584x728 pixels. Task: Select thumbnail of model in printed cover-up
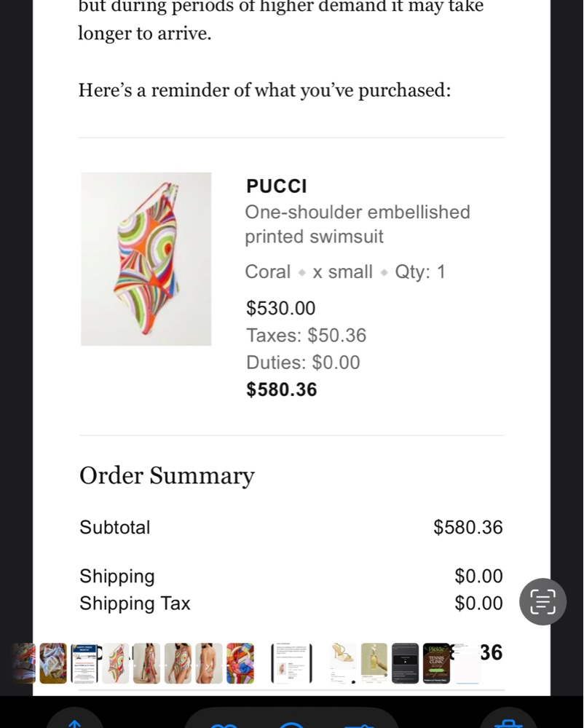point(146,663)
